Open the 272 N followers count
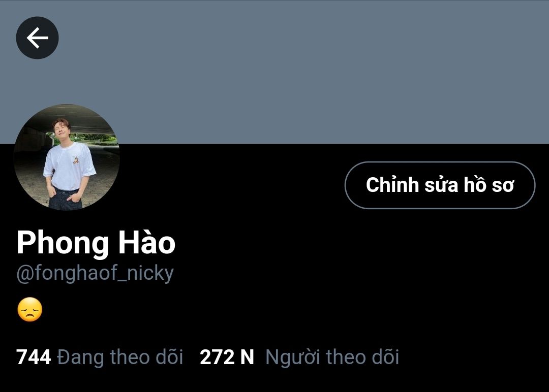549x392 pixels. coord(227,357)
